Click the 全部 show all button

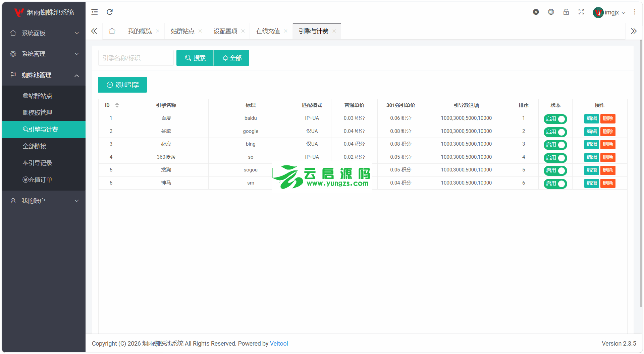point(231,58)
